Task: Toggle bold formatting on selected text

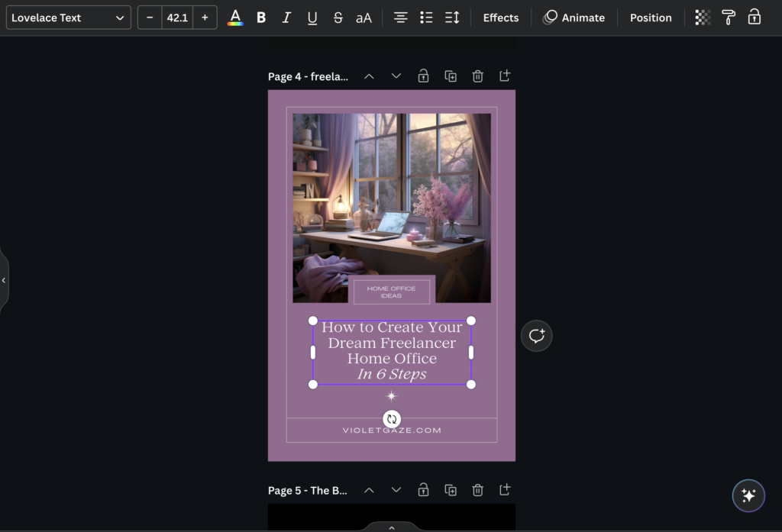Action: tap(261, 18)
